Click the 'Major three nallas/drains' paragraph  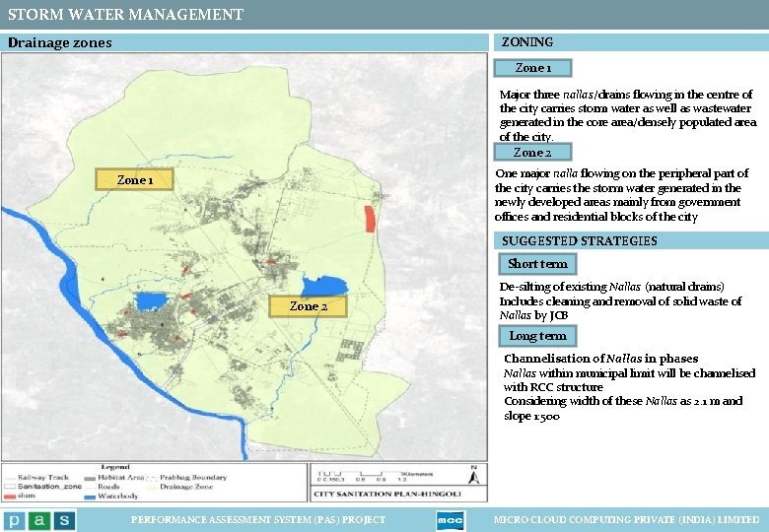click(x=628, y=115)
